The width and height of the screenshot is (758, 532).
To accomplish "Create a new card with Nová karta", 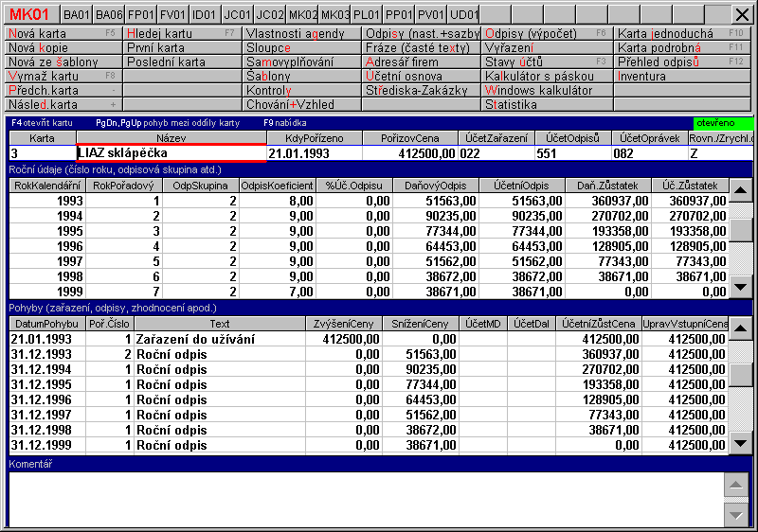I will pyautogui.click(x=63, y=33).
